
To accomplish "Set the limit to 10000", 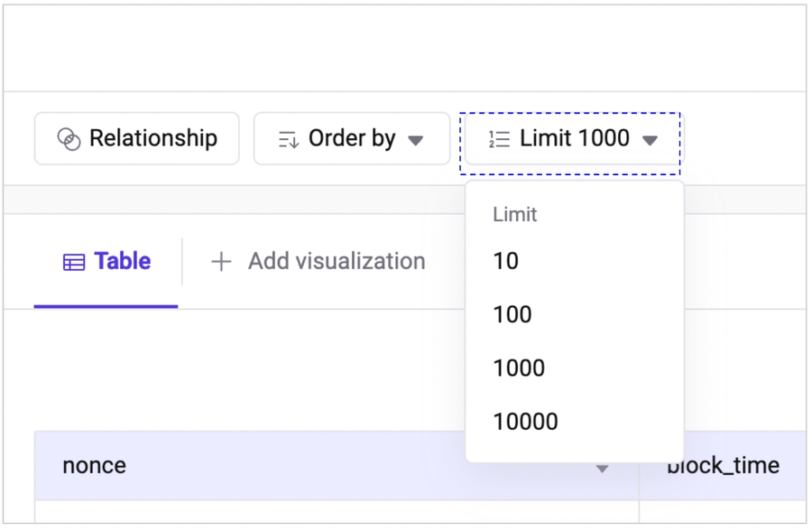I will click(525, 421).
